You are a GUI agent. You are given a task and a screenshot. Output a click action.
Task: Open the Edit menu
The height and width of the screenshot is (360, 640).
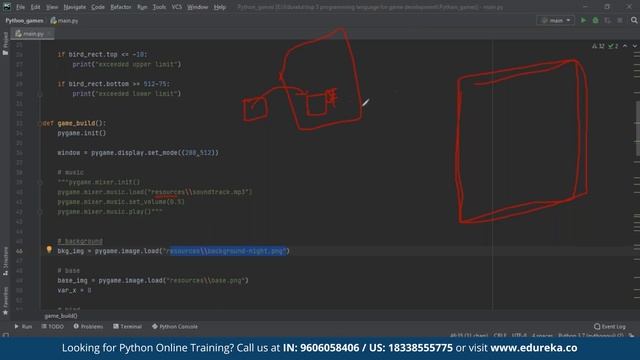click(36, 7)
